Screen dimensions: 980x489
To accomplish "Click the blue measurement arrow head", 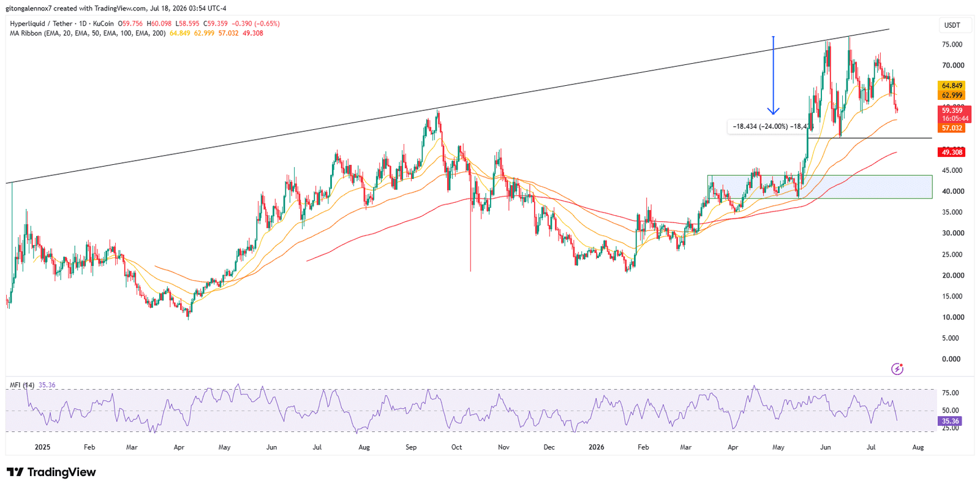I will pos(774,111).
